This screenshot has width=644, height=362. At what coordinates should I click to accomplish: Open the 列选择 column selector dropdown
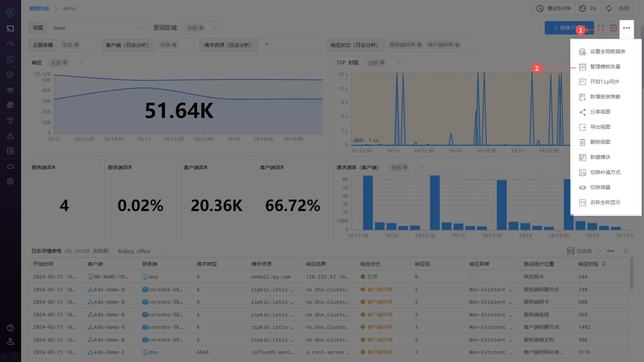(x=584, y=251)
